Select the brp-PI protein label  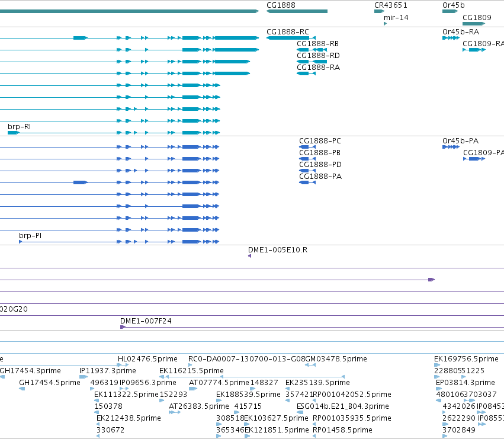click(30, 236)
